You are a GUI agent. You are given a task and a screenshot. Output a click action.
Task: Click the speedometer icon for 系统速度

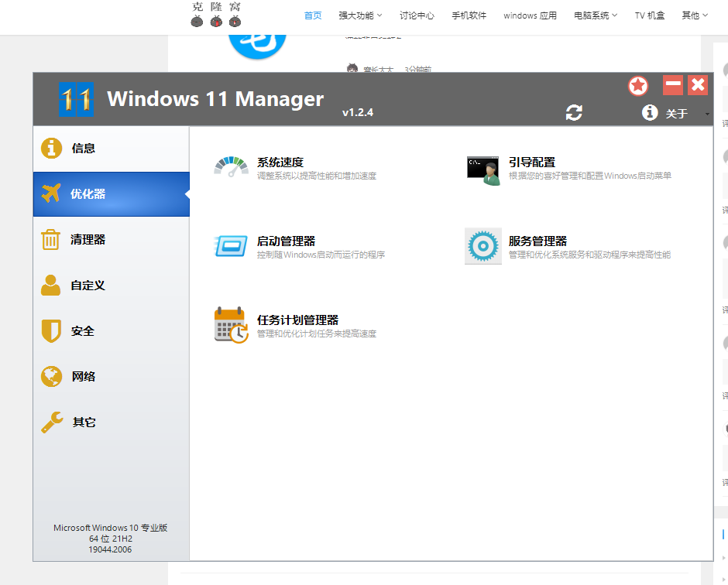click(x=232, y=167)
